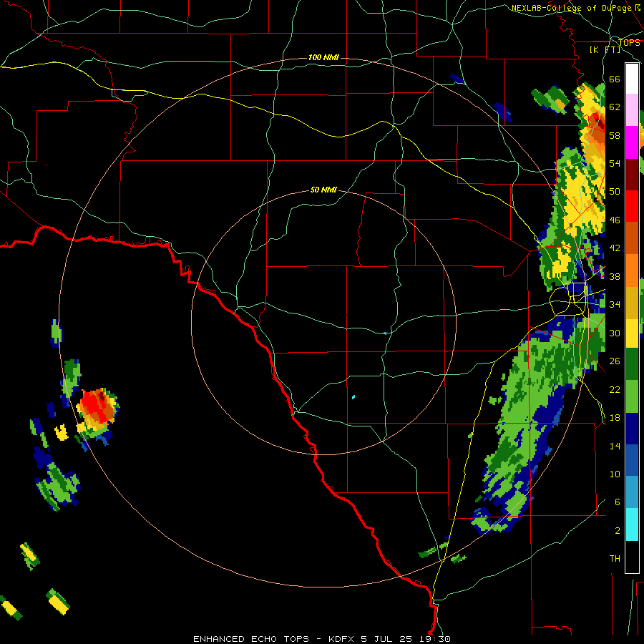Click the '38' legend value
This screenshot has height=644, width=644.
click(x=615, y=276)
